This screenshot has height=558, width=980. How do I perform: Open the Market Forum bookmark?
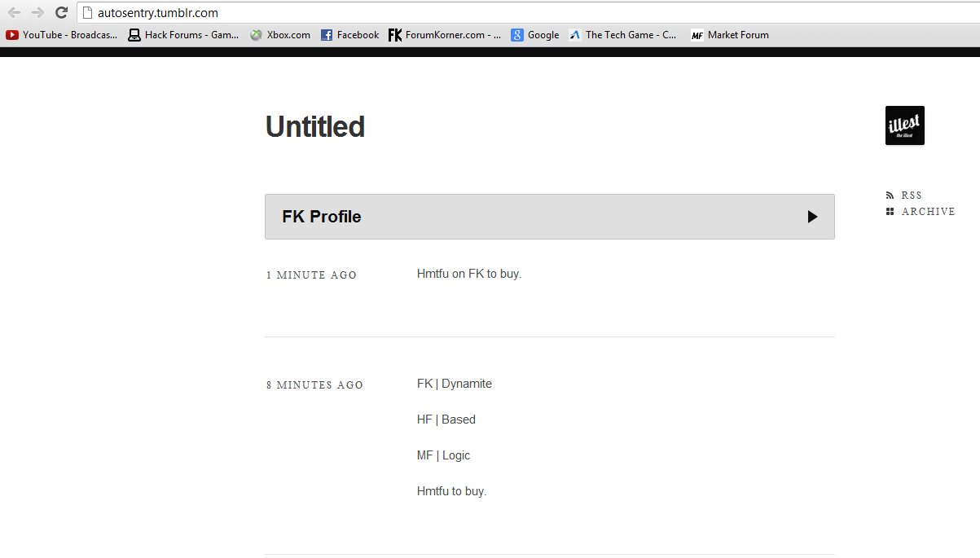730,35
